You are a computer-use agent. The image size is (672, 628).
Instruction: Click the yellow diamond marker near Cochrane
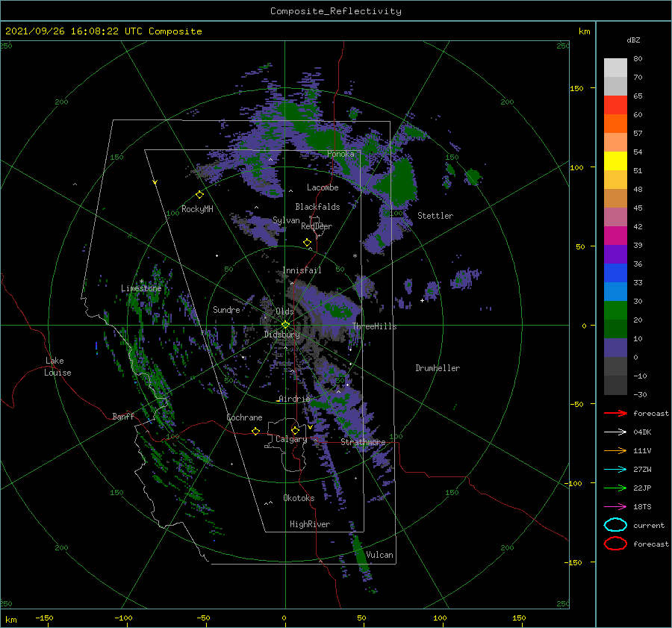point(256,431)
